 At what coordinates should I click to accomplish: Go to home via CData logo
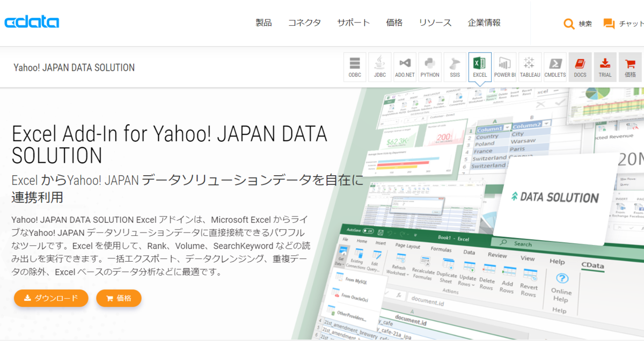tap(32, 22)
